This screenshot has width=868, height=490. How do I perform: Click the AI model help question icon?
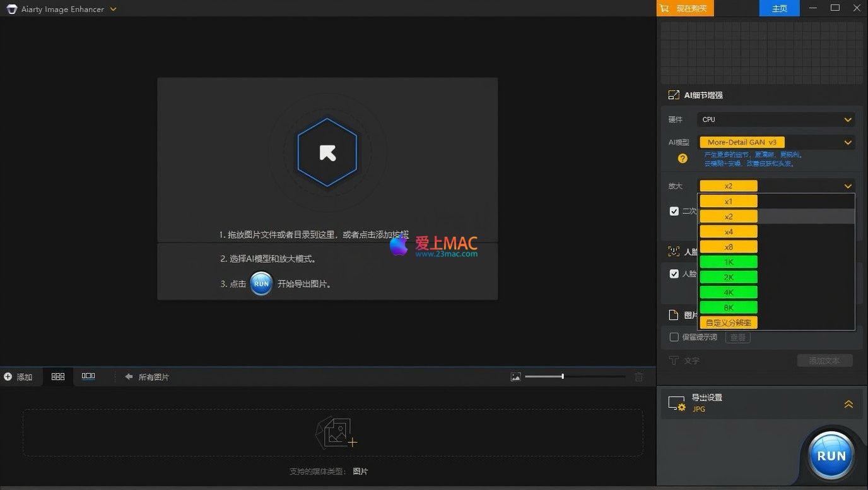pos(683,158)
